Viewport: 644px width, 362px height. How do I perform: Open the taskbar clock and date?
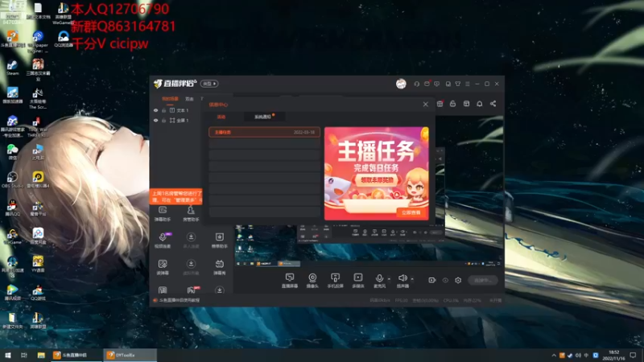[613, 356]
